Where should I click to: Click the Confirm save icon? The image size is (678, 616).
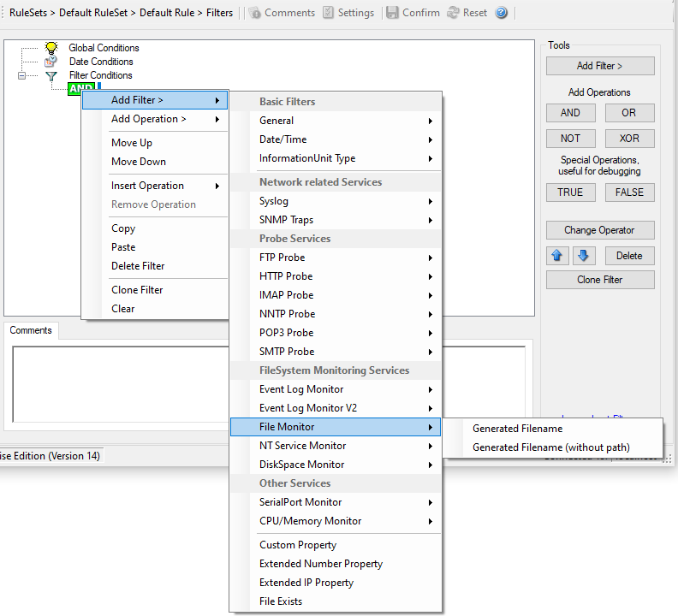pyautogui.click(x=393, y=13)
